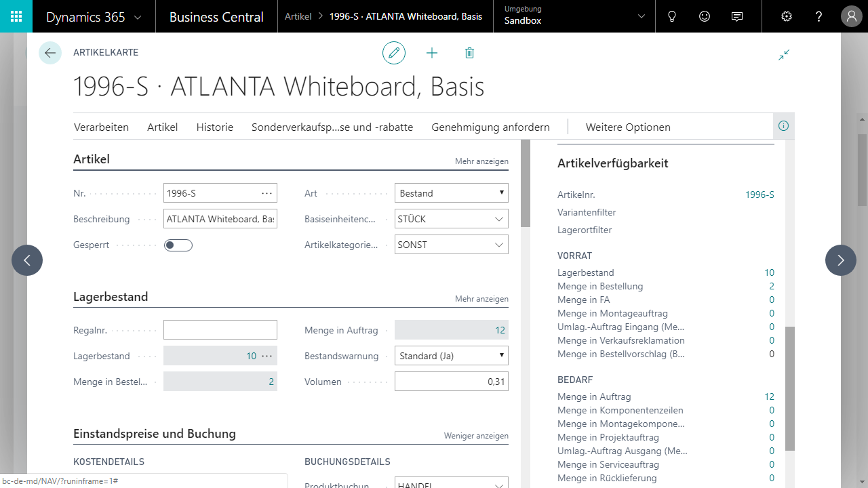Open the Art dropdown showing Bestand
Image resolution: width=868 pixels, height=488 pixels.
pyautogui.click(x=452, y=193)
